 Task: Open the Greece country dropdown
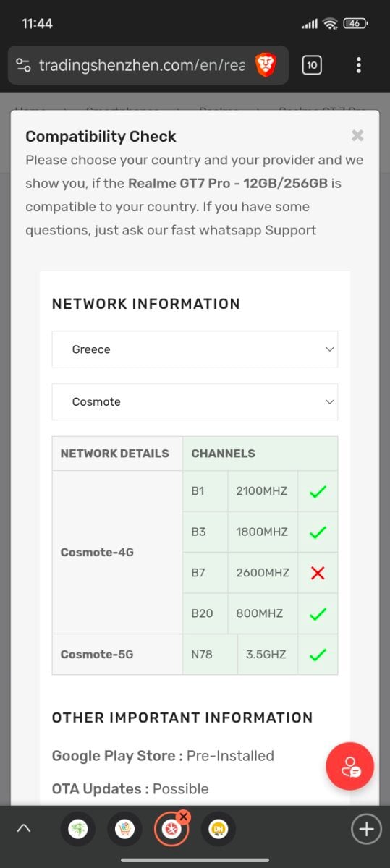pyautogui.click(x=195, y=349)
